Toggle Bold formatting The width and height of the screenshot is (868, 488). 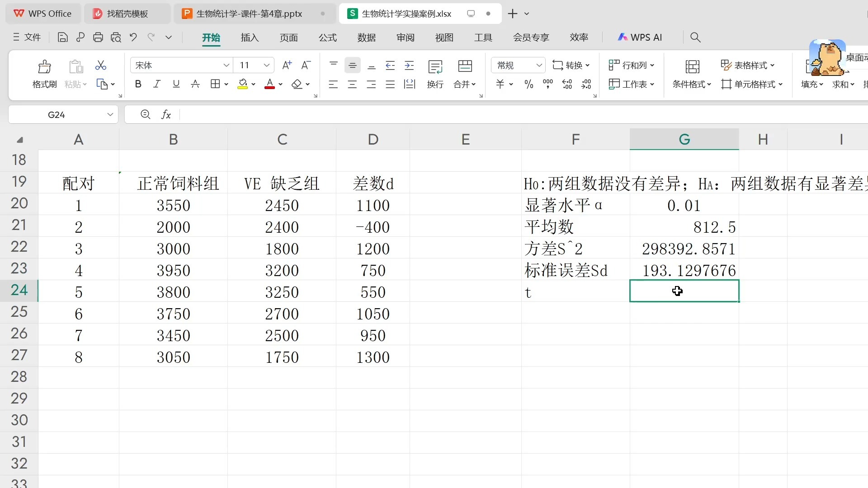[x=138, y=84]
